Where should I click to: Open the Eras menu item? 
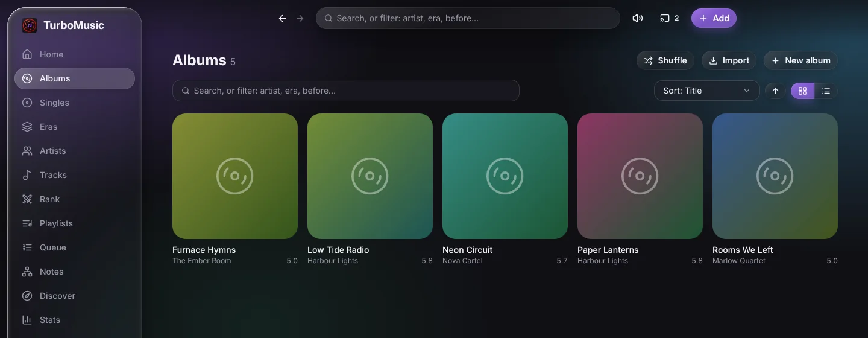tap(75, 127)
